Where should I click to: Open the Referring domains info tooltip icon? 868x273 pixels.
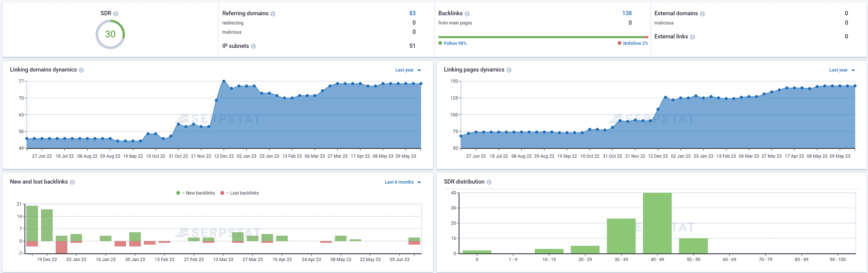273,14
